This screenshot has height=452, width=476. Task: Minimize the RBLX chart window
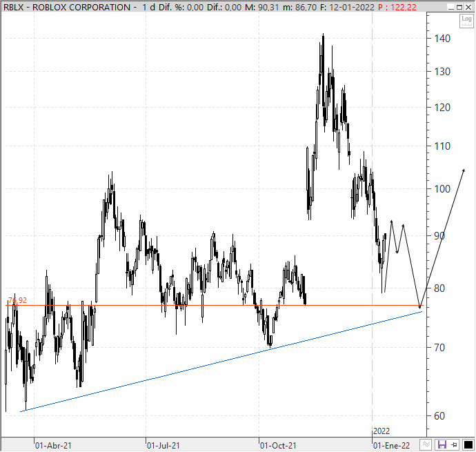coord(450,7)
